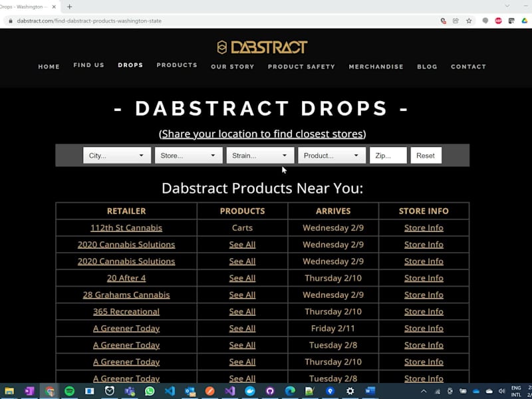Open the dark QR-style extension icon
The image size is (532, 399).
click(x=511, y=21)
